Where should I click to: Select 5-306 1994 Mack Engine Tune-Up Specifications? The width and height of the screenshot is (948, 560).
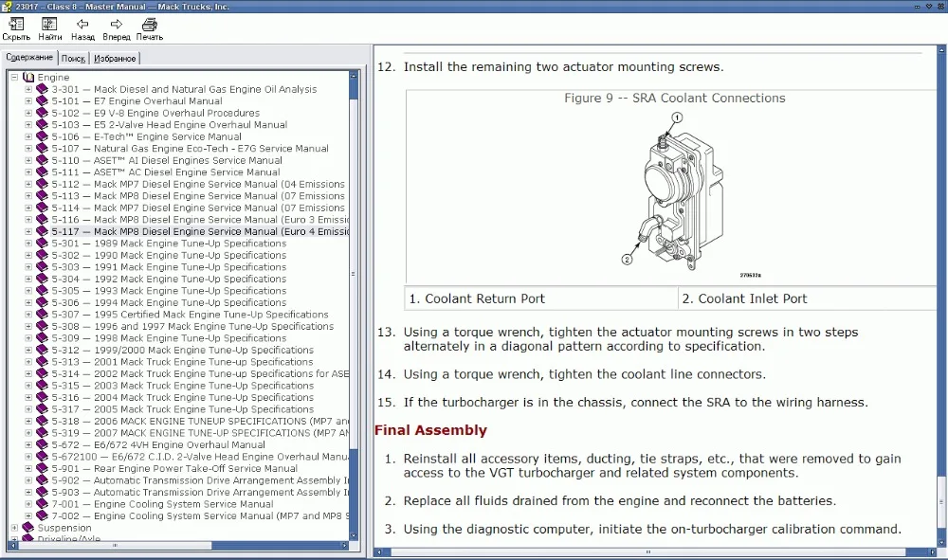[169, 302]
